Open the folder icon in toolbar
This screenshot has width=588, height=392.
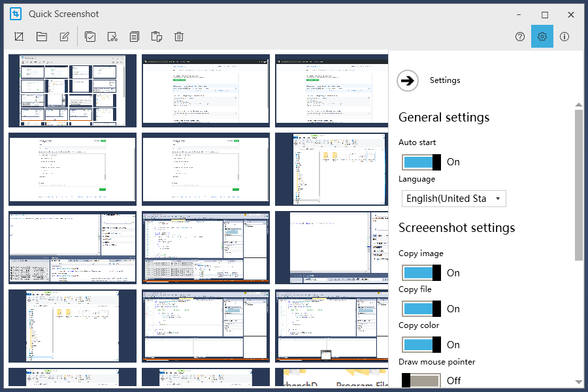[42, 37]
